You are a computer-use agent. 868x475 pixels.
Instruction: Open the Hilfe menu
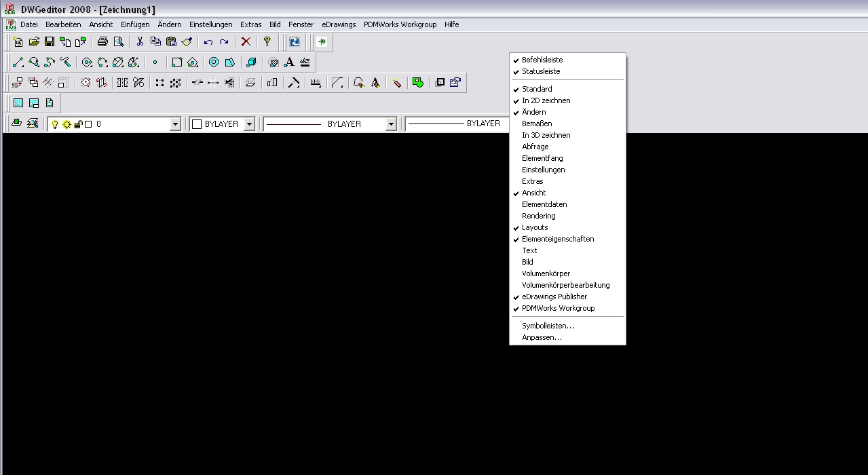pos(452,24)
